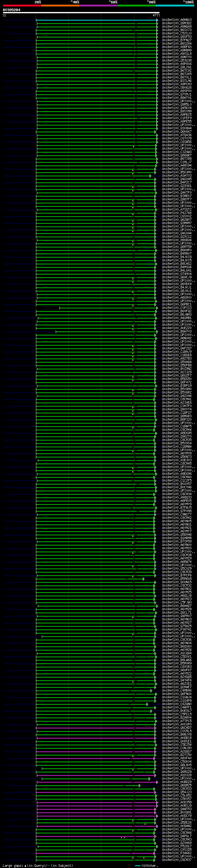The image size is (197, 868).
Task: Select UniRef100_A2QQG7 label
Action: click(177, 751)
